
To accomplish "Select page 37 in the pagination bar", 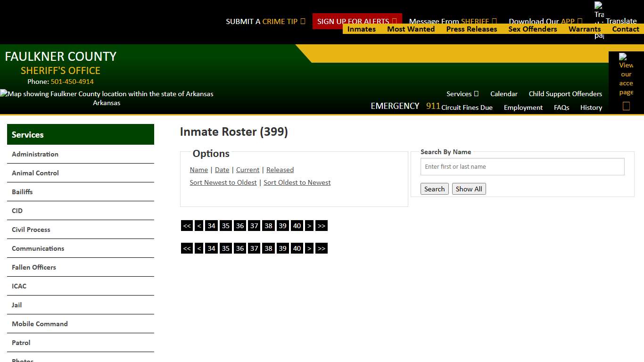I will tap(254, 226).
